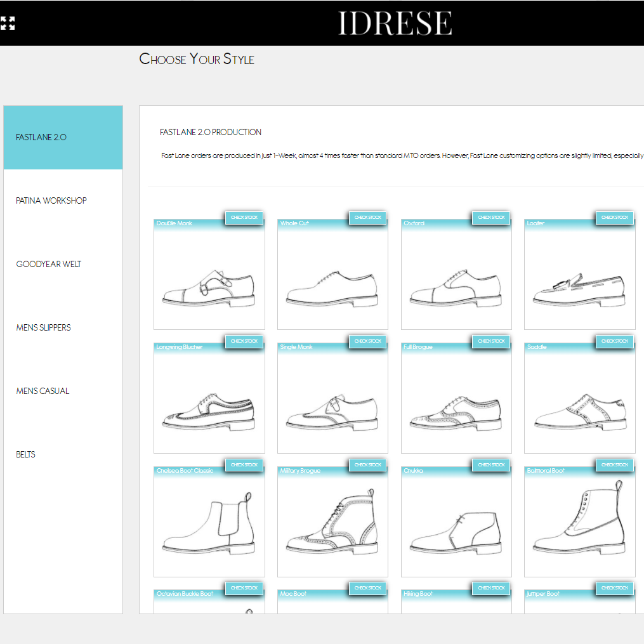Click the IDRESE logo
The width and height of the screenshot is (644, 644).
pos(395,23)
